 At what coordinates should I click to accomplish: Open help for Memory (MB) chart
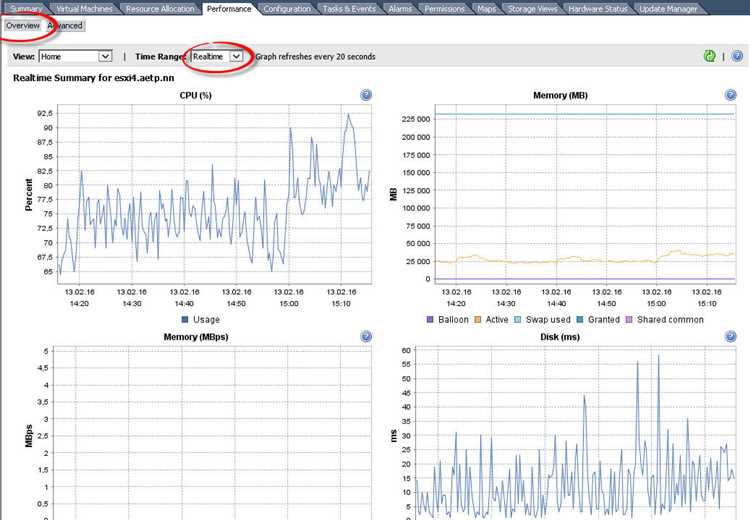pyautogui.click(x=730, y=95)
